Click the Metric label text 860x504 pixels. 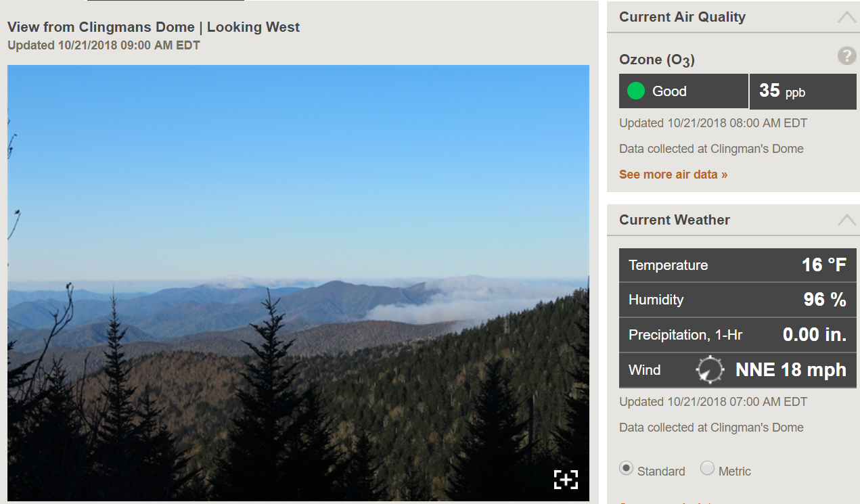(x=735, y=472)
